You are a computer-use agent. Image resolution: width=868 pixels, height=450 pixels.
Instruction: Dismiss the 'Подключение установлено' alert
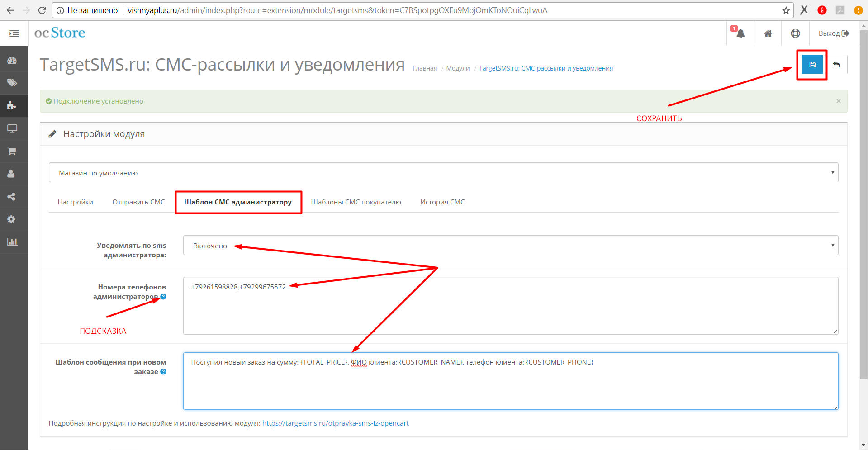coord(838,101)
